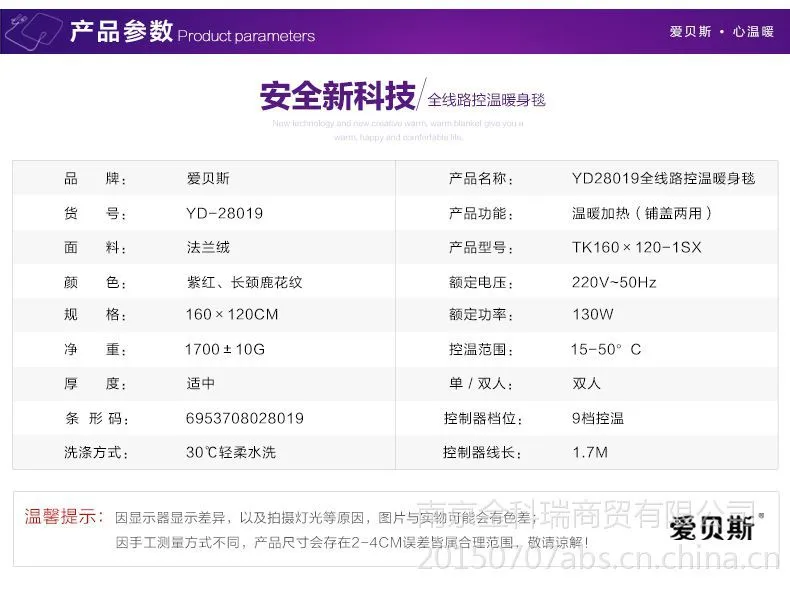
Task: Click the label 单/双人：
Action: coord(481,383)
